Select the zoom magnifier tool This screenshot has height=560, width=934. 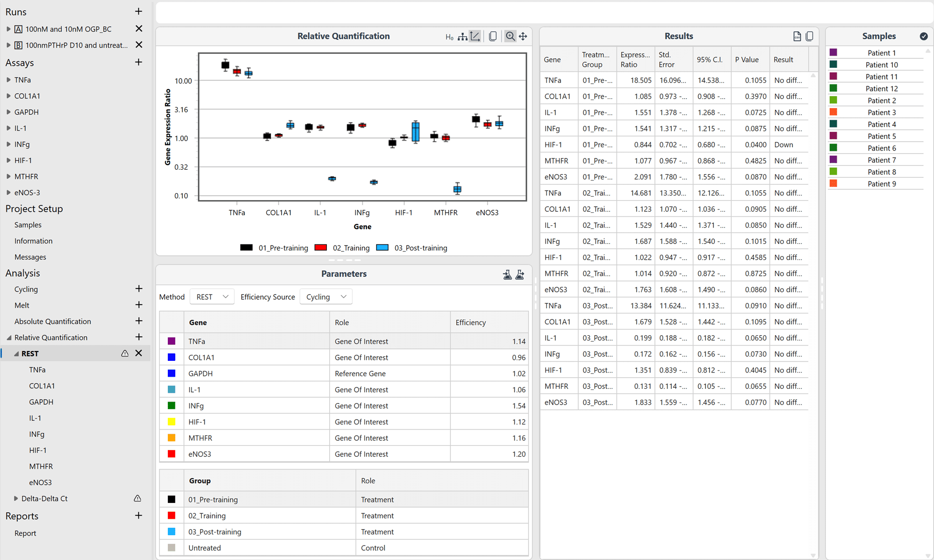click(x=510, y=36)
